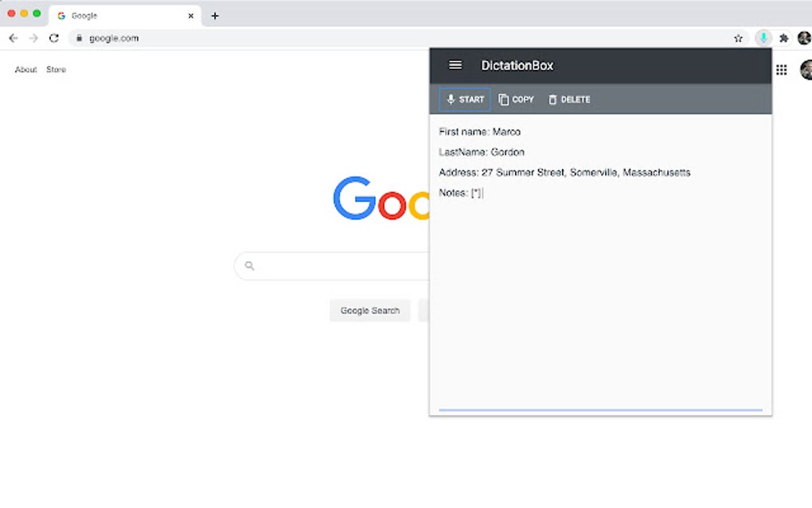The width and height of the screenshot is (812, 508).
Task: Delete the dictated text with DELETE
Action: pos(569,100)
